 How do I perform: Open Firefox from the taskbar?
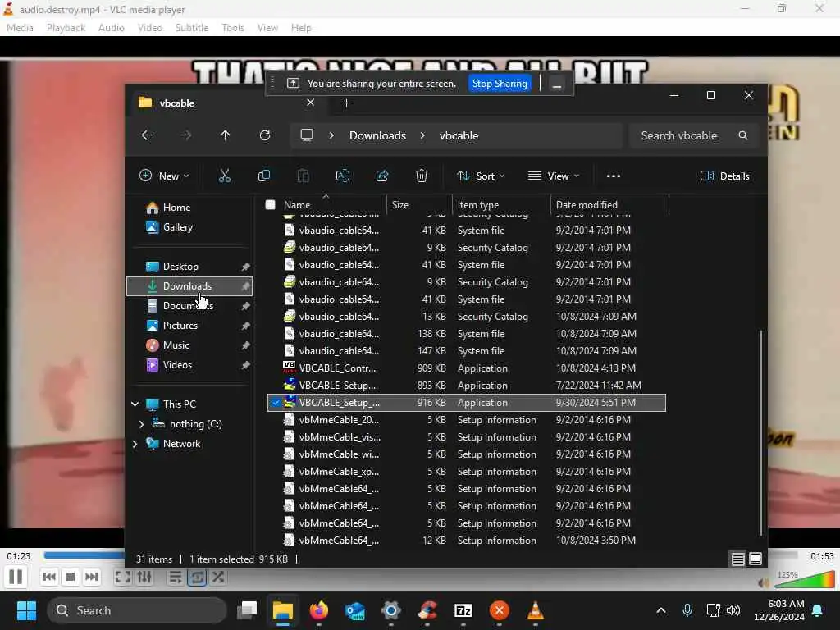tap(319, 610)
